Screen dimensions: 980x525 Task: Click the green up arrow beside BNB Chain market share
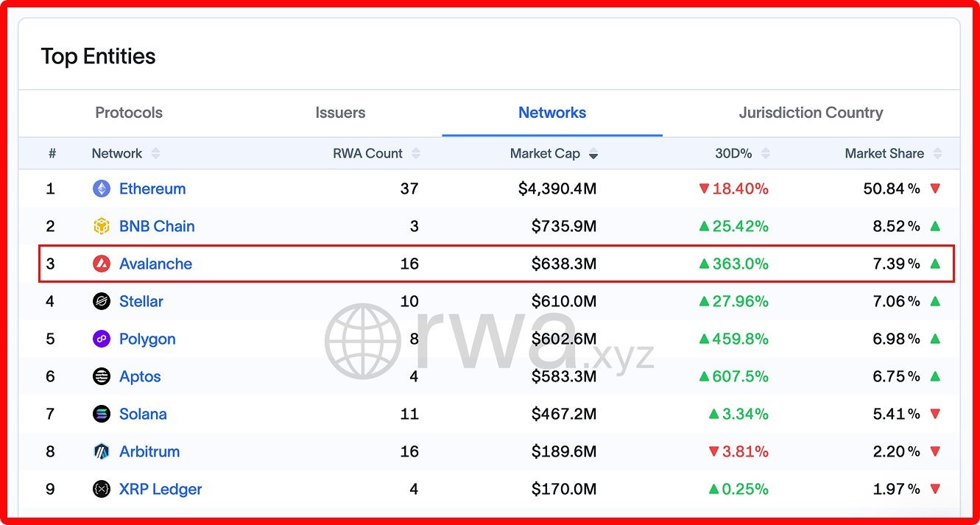[935, 226]
